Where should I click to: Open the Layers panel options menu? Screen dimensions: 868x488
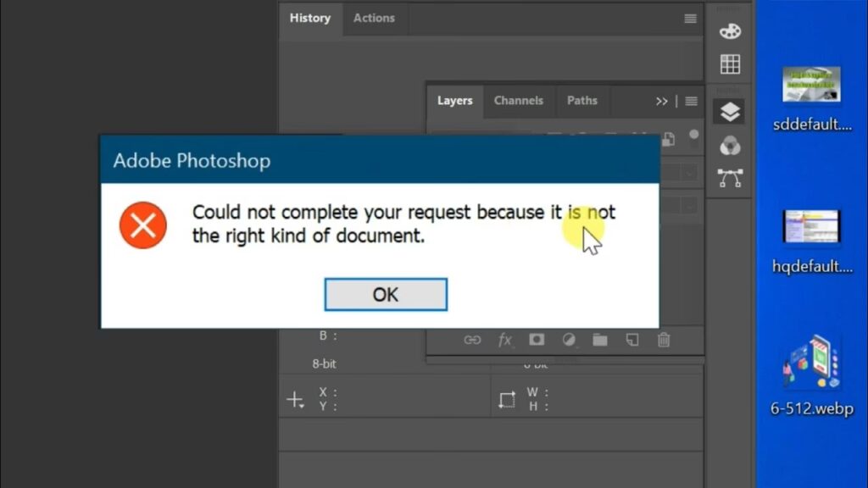point(692,101)
